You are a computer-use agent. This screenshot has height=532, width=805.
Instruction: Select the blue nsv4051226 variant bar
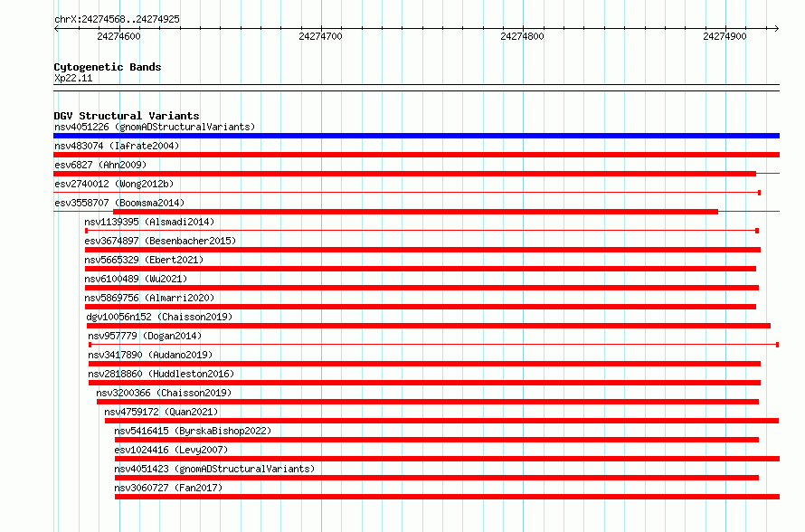click(416, 136)
